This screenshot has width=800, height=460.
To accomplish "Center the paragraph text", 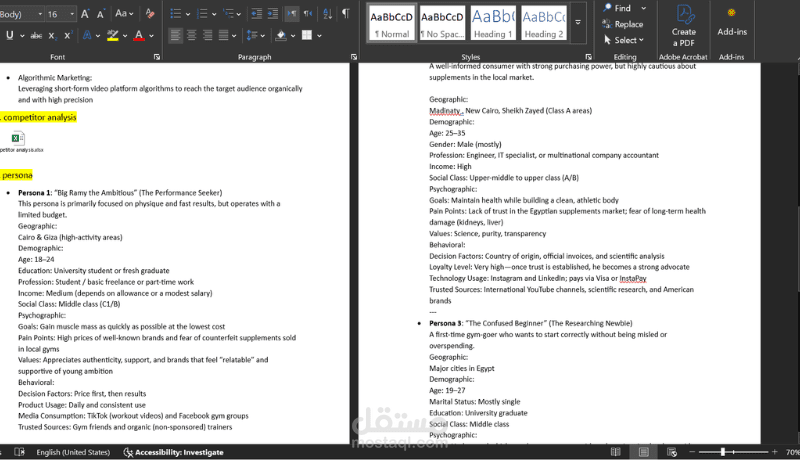I will tap(191, 35).
